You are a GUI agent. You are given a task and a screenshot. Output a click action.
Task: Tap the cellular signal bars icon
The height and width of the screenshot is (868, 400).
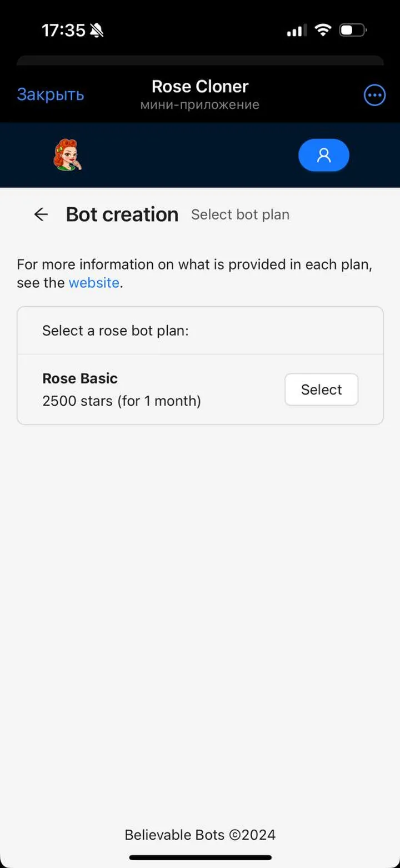pyautogui.click(x=296, y=31)
